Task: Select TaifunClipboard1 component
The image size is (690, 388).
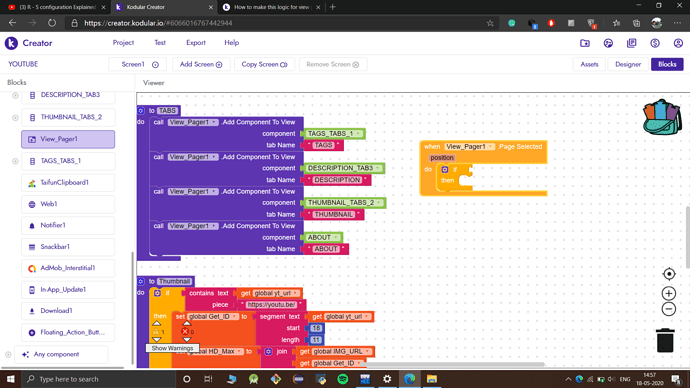Action: (68, 183)
